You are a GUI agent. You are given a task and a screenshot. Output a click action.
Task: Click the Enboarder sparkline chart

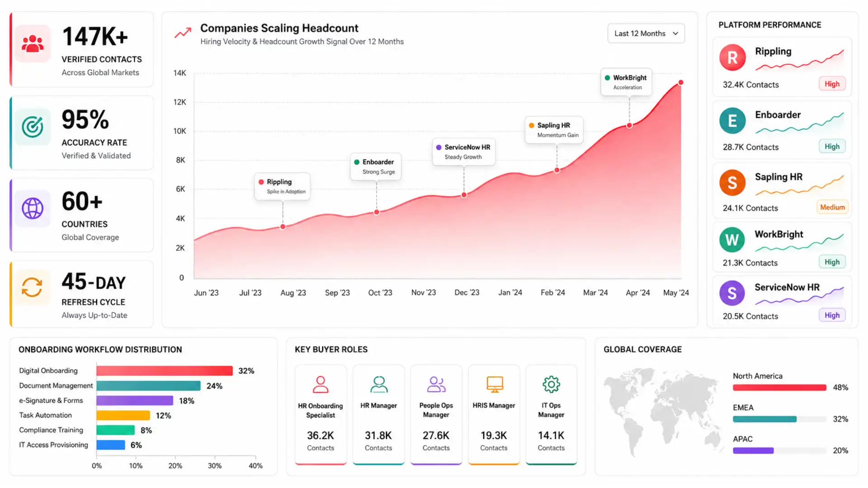[799, 123]
